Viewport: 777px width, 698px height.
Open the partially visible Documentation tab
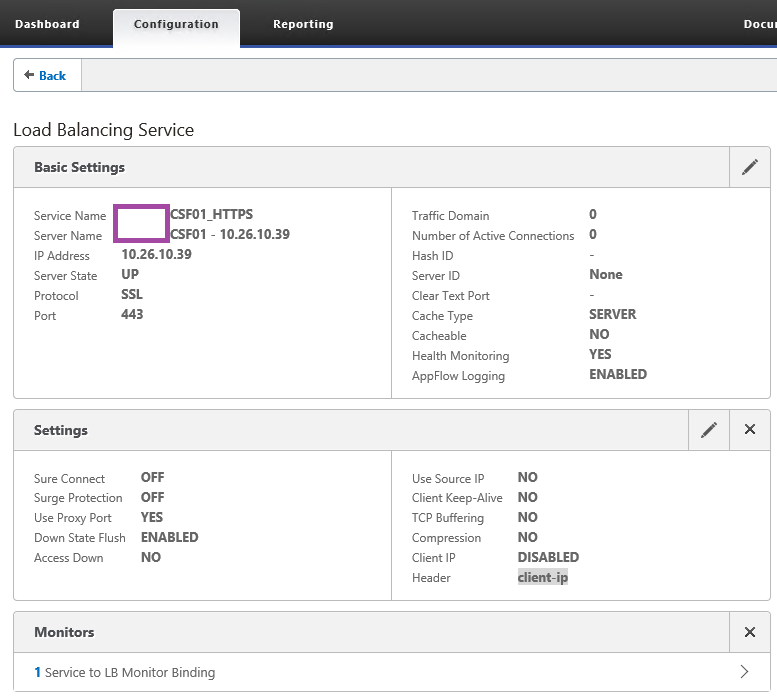click(x=759, y=24)
